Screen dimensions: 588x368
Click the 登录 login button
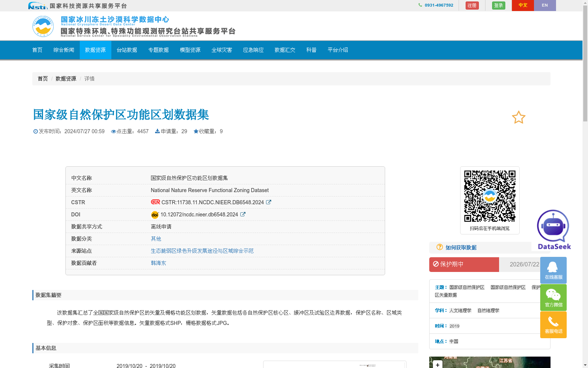point(498,6)
